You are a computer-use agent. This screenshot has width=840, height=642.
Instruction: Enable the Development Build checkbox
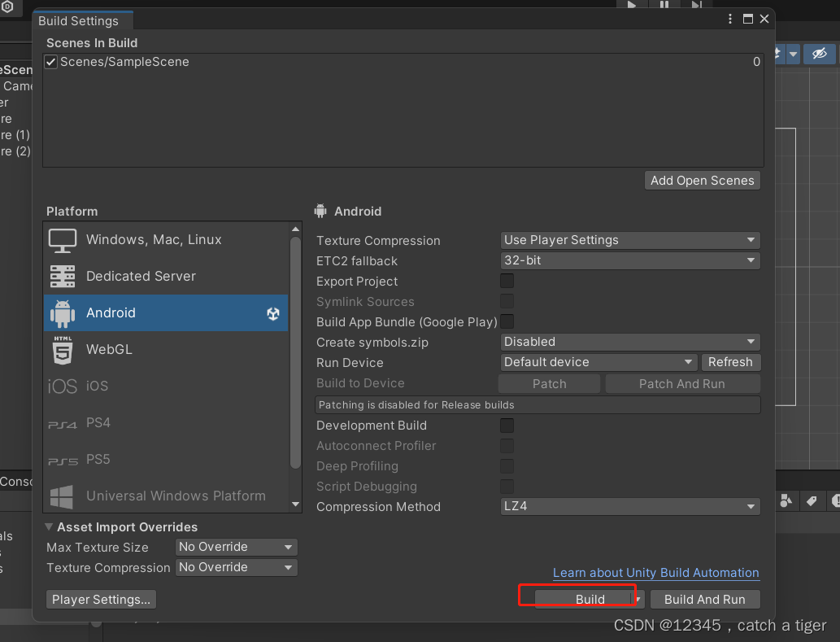pyautogui.click(x=507, y=426)
